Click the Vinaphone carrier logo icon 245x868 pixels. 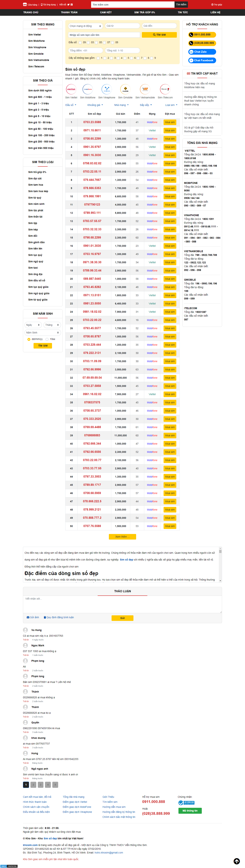coord(107,89)
